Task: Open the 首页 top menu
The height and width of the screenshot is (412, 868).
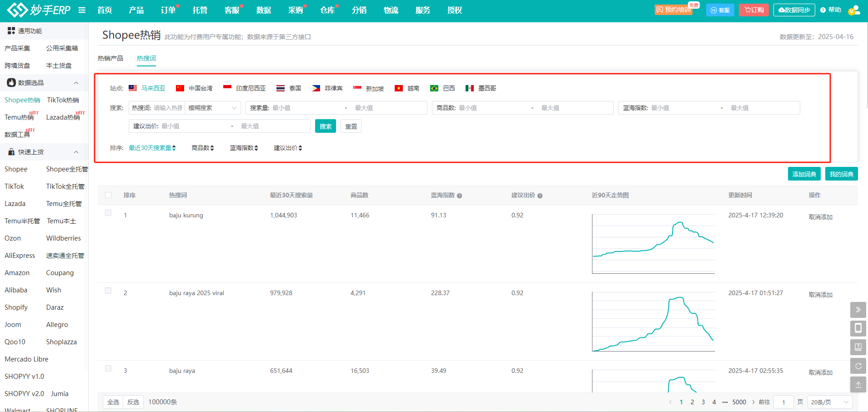Action: pyautogui.click(x=105, y=10)
